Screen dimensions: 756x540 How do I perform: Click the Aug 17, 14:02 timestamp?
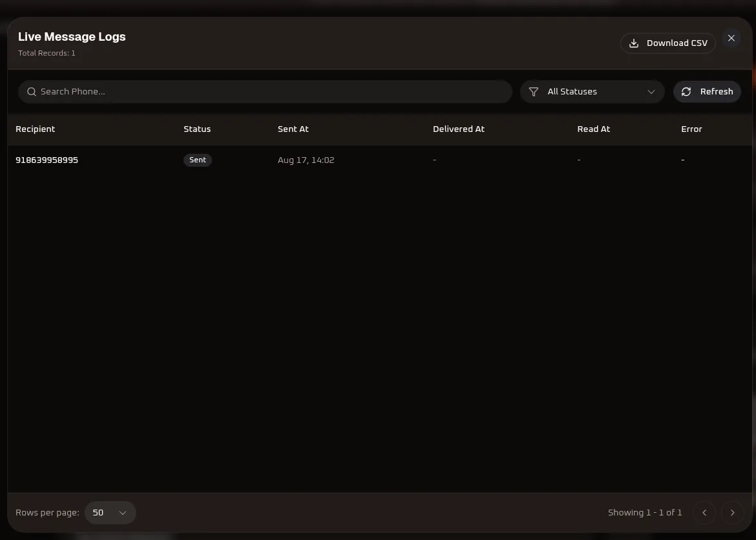tap(306, 160)
